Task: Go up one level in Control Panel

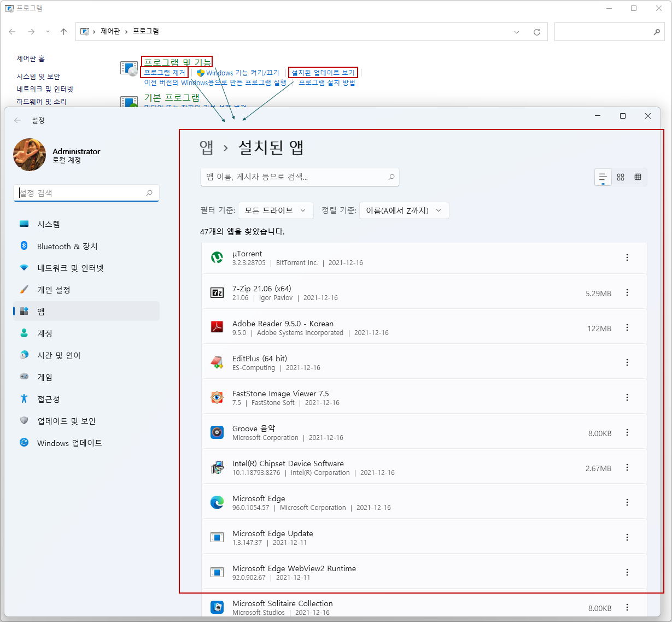Action: 63,32
